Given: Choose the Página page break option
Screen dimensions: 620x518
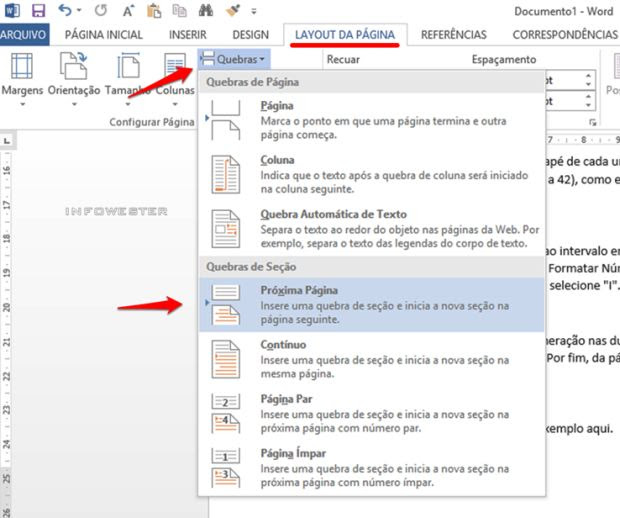Looking at the screenshot, I should [372, 120].
